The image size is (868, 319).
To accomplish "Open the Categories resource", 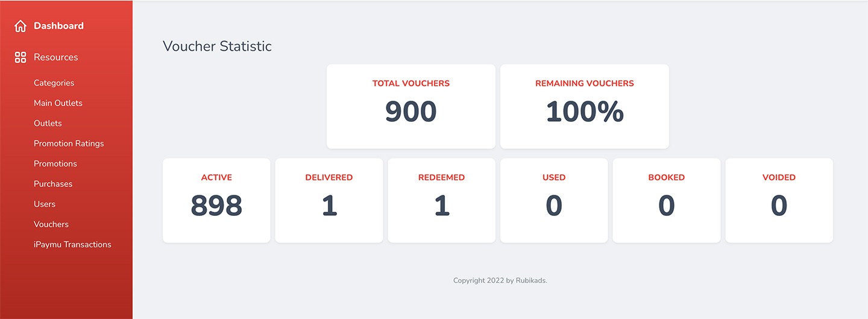I will point(54,83).
